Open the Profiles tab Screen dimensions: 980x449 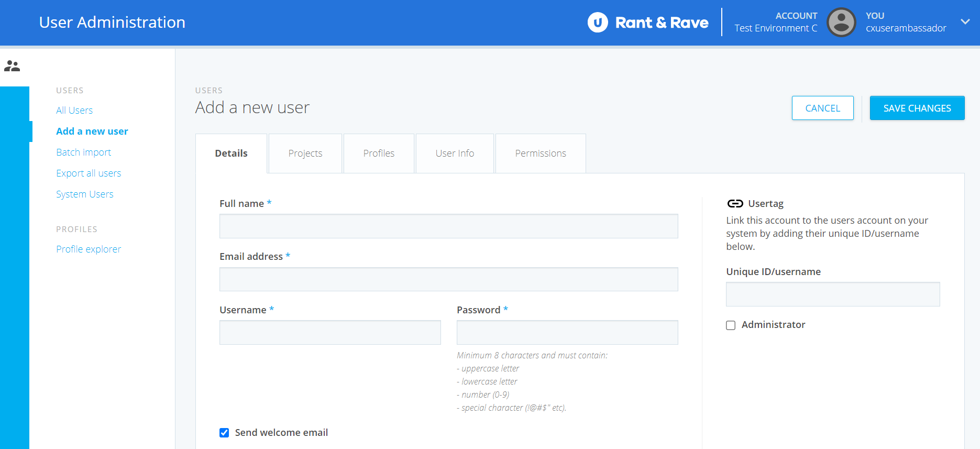(x=379, y=154)
